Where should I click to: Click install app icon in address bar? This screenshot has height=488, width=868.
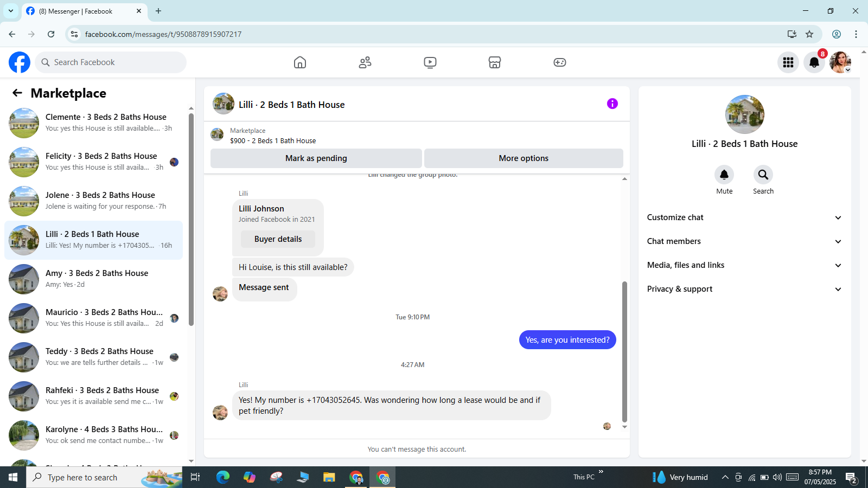pyautogui.click(x=792, y=34)
